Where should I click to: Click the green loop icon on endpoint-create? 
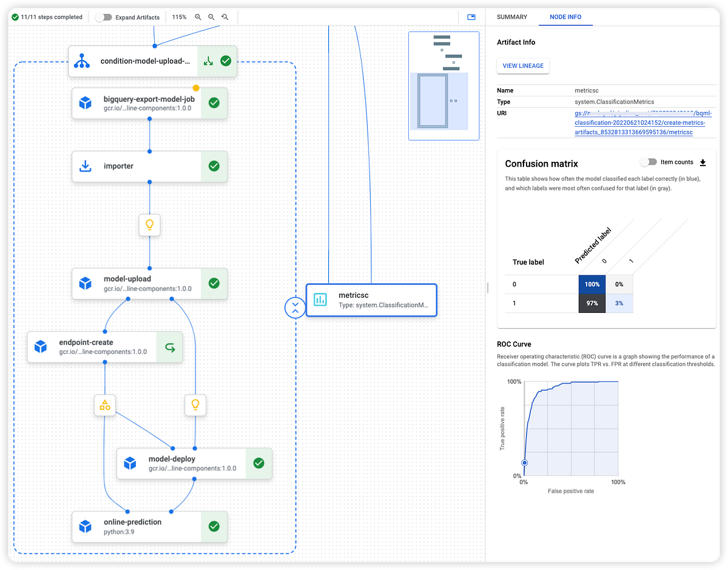pyautogui.click(x=169, y=346)
